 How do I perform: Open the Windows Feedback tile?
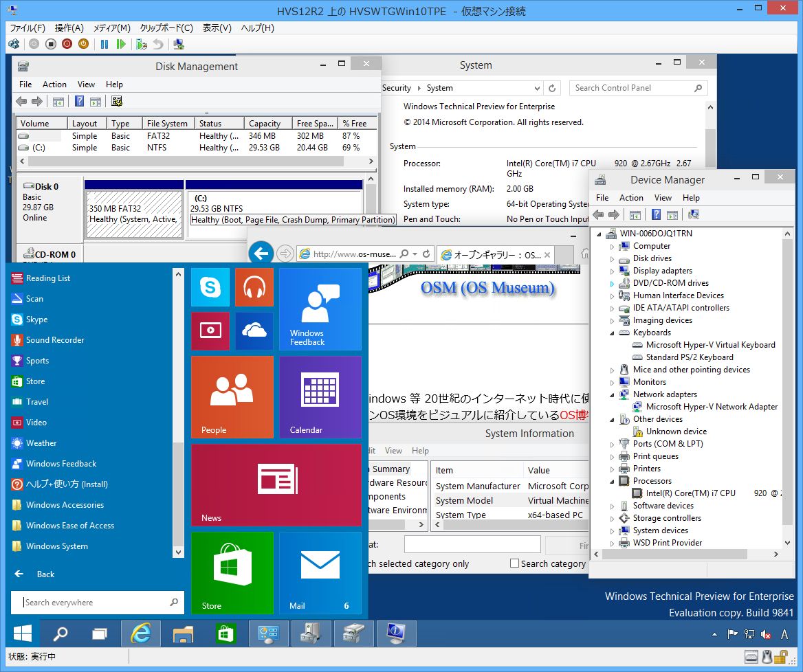(320, 309)
